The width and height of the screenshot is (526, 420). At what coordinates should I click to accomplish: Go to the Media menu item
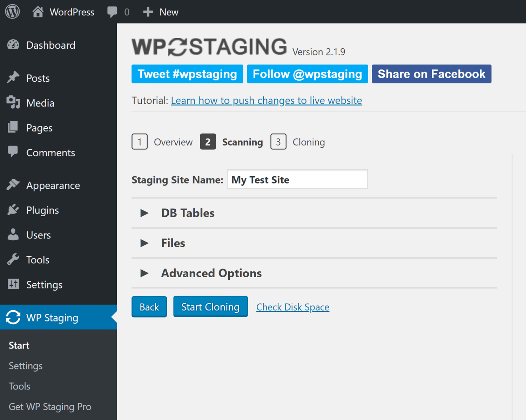point(40,103)
